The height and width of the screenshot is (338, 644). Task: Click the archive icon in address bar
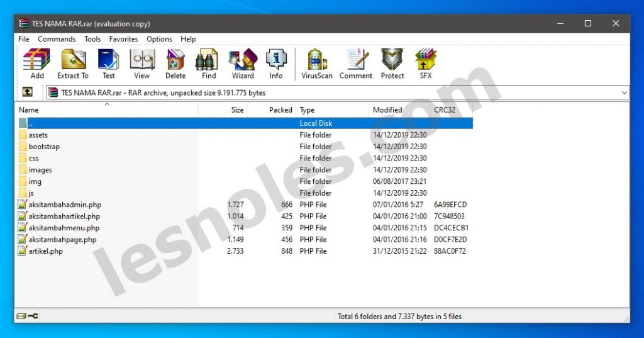[53, 93]
